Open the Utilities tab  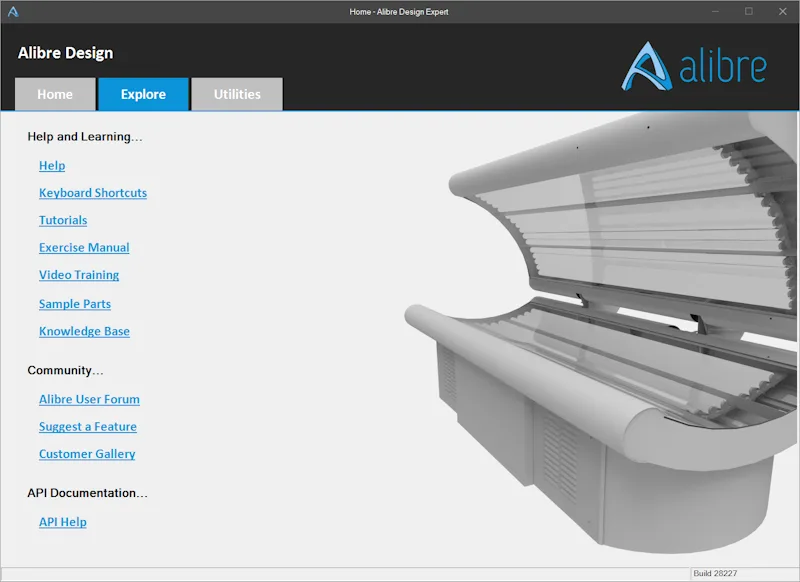click(x=237, y=94)
